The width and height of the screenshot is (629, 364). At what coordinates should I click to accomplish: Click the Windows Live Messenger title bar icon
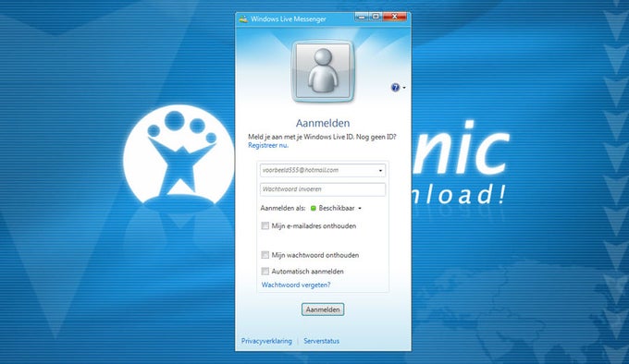tap(243, 18)
